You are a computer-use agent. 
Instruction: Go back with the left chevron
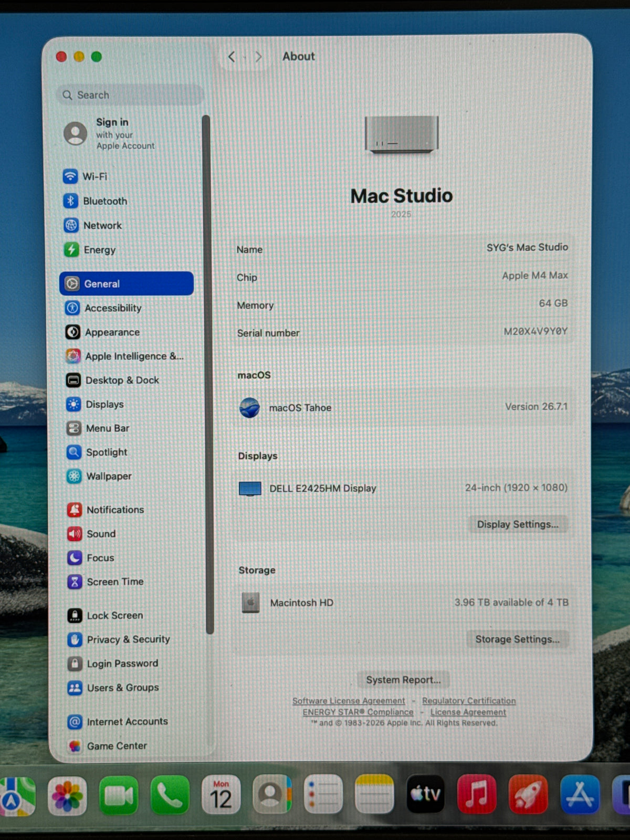(232, 57)
